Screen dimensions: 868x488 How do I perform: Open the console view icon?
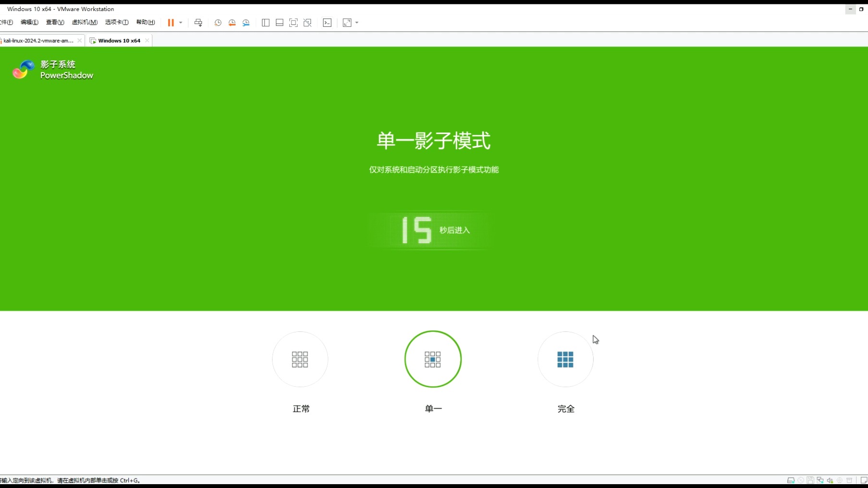pos(327,23)
